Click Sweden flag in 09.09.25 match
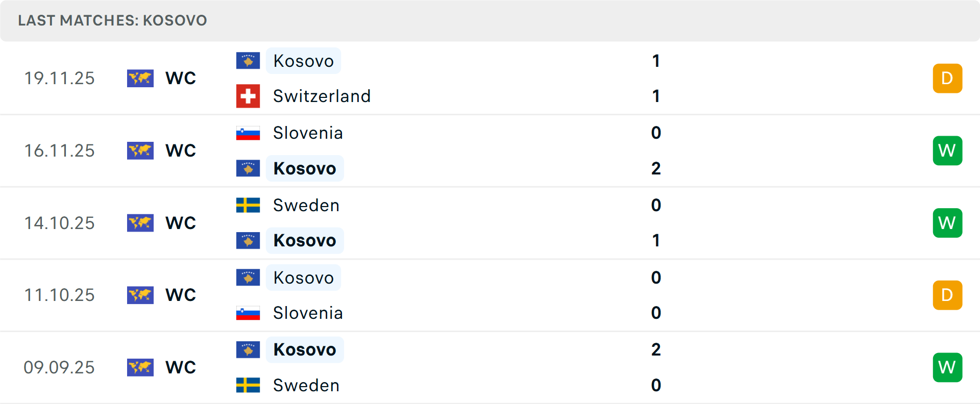The image size is (980, 404). pyautogui.click(x=248, y=385)
